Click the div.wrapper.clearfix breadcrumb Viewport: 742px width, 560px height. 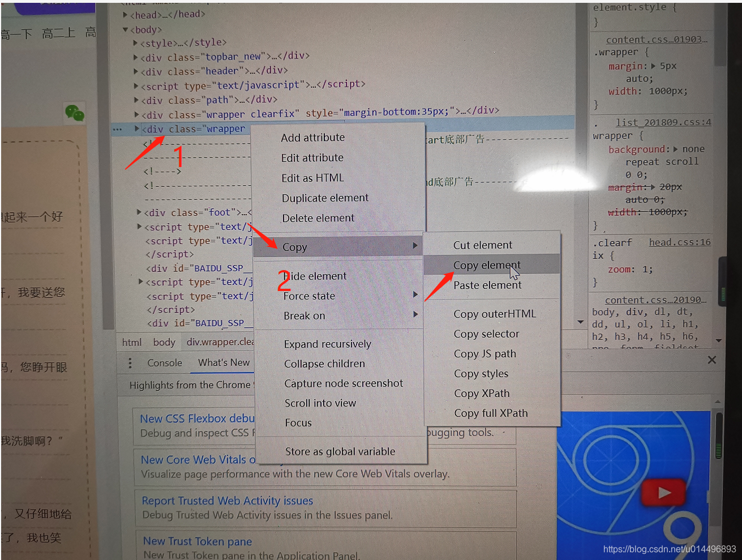coord(220,342)
